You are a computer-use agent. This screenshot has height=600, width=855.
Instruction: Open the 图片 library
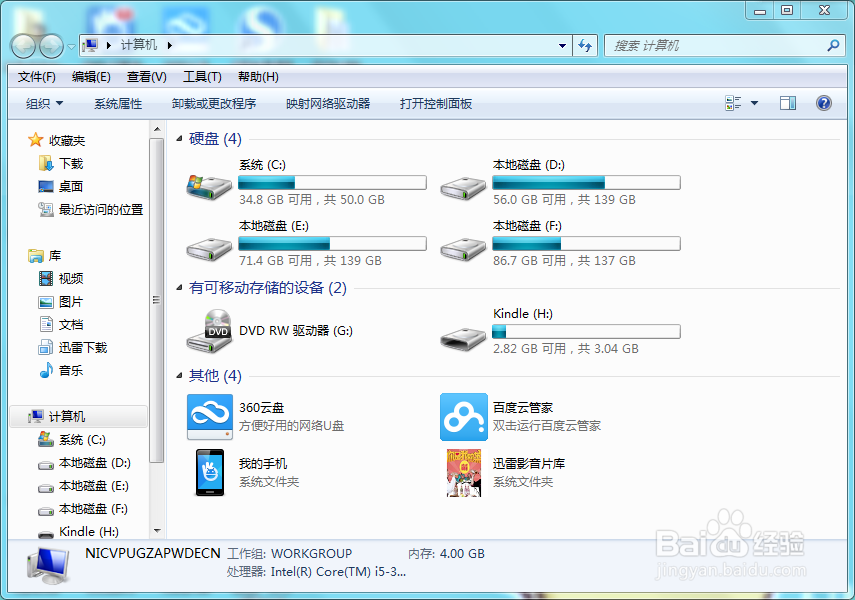pyautogui.click(x=68, y=301)
